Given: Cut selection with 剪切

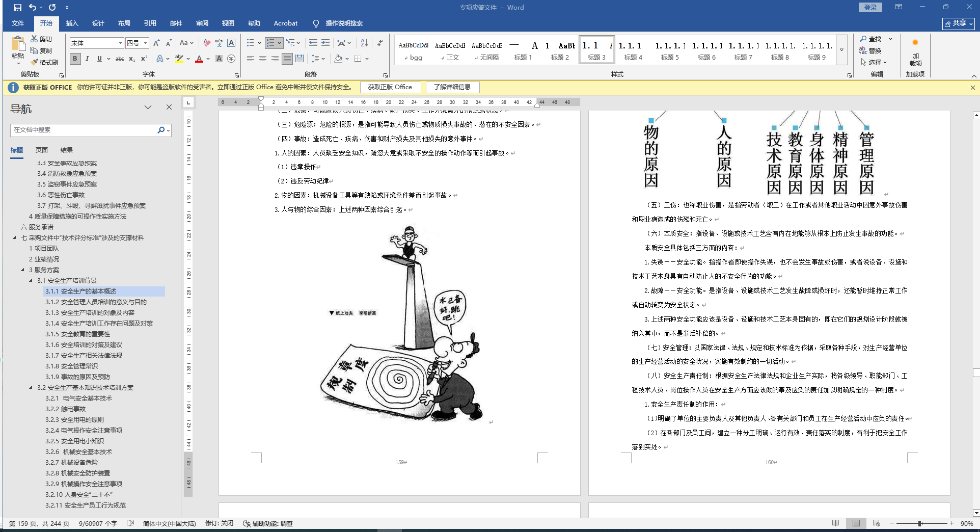Looking at the screenshot, I should [41, 39].
